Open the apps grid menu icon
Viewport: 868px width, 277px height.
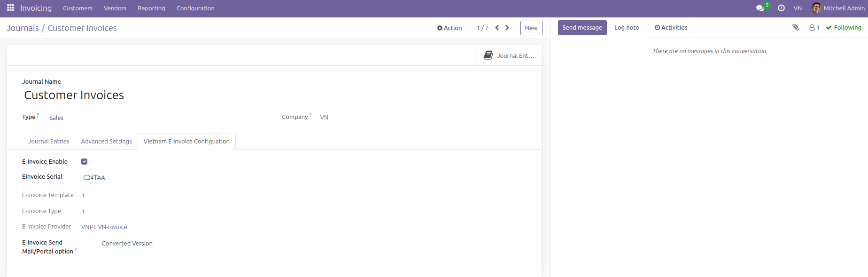pos(10,8)
